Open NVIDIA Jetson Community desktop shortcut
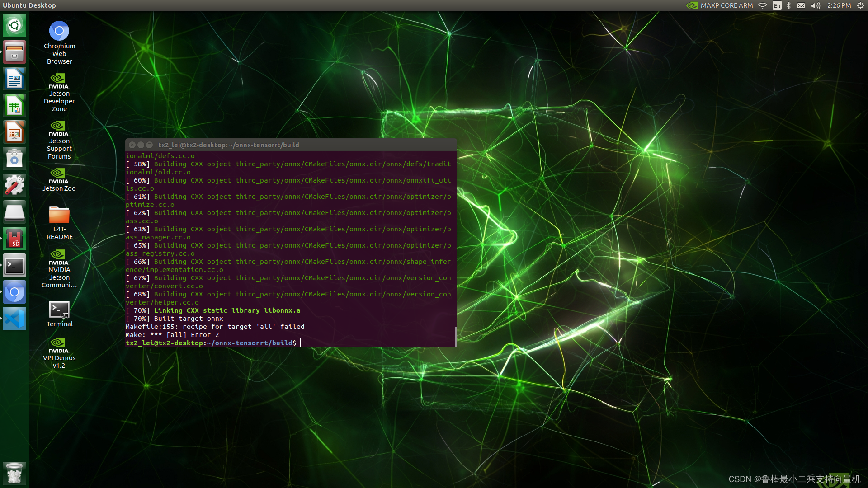 tap(59, 269)
